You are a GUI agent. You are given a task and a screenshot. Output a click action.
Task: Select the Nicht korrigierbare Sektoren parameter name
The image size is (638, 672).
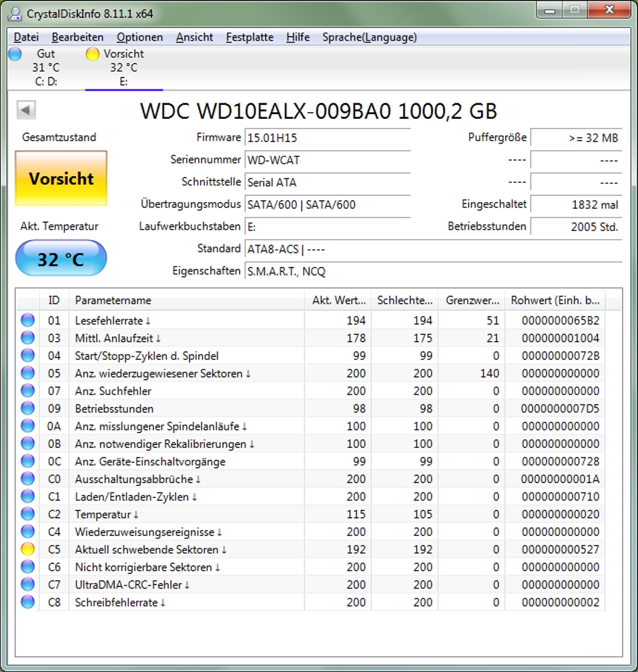point(147,567)
